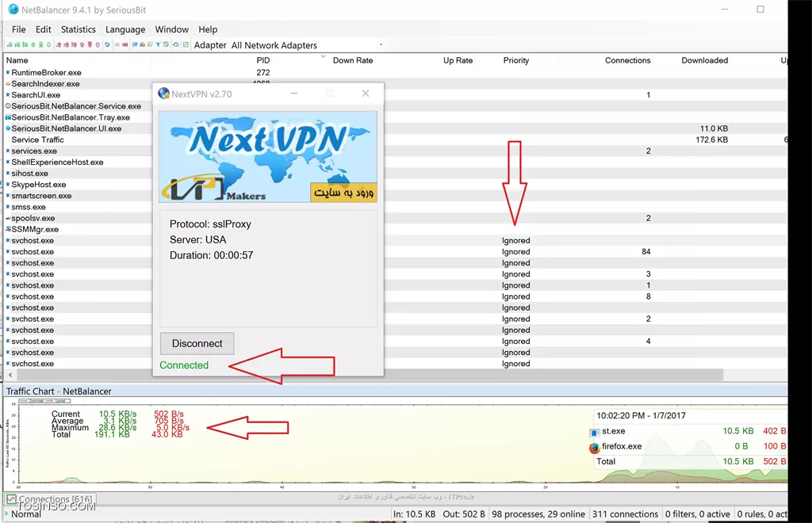The image size is (812, 523).
Task: Open the Window menu
Action: (172, 29)
